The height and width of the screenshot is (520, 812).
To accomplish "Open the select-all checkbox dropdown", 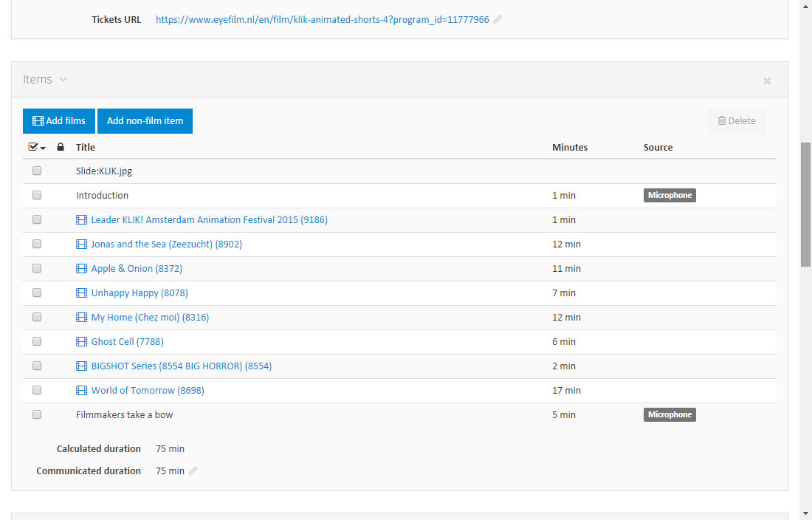I will (x=37, y=147).
